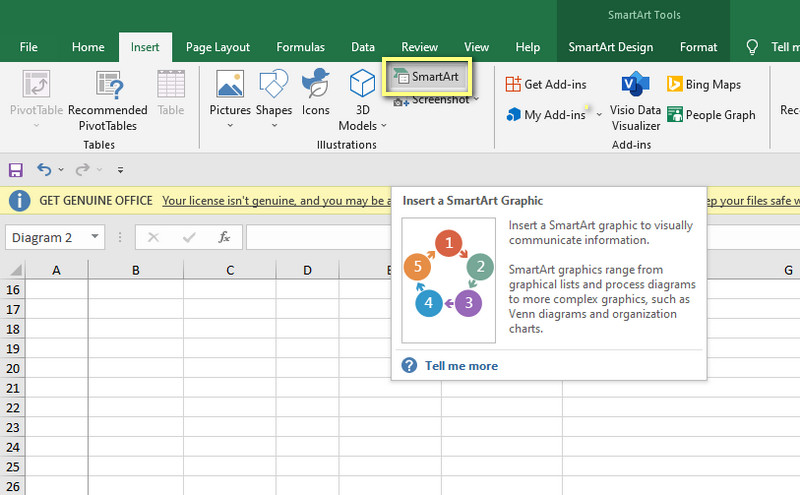Viewport: 800px width, 495px height.
Task: Click the help question mark icon in tooltip
Action: pyautogui.click(x=409, y=365)
